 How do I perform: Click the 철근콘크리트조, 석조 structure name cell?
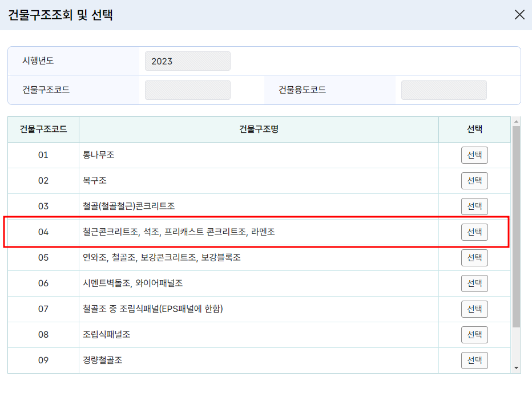pos(259,232)
